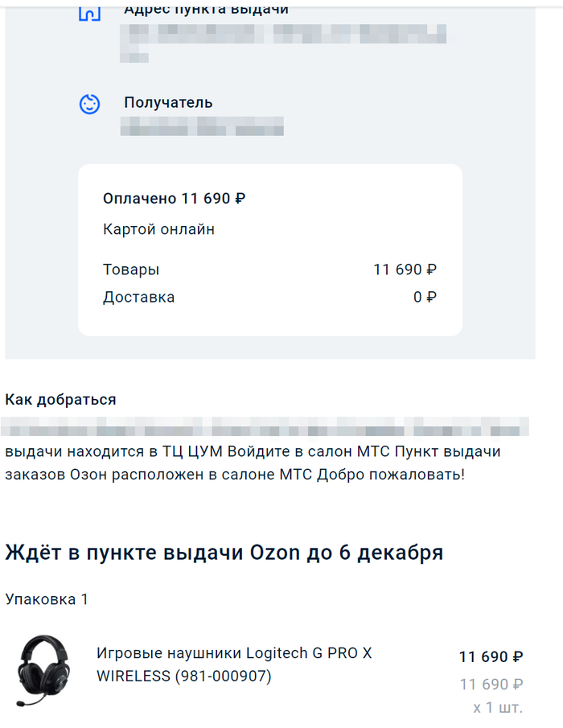Click the blurred recipient name
Screen dimensions: 563x728
202,126
